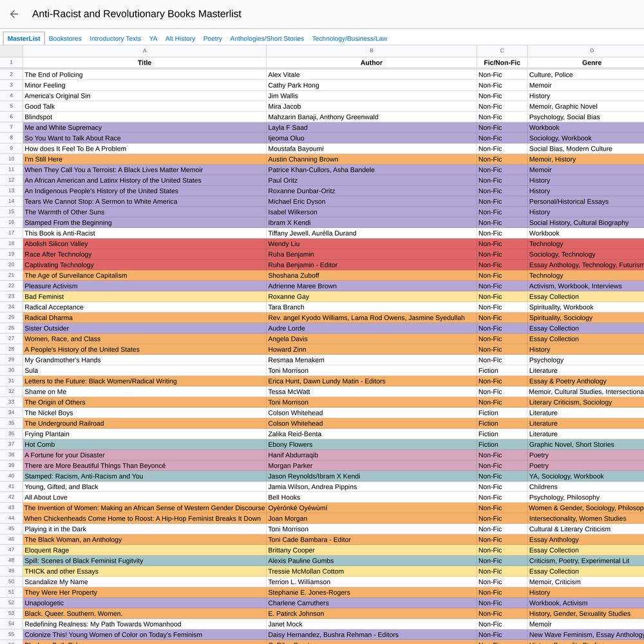Click the "Morgan Parker" author cell
Image resolution: width=644 pixels, height=644 pixels.
pos(372,466)
